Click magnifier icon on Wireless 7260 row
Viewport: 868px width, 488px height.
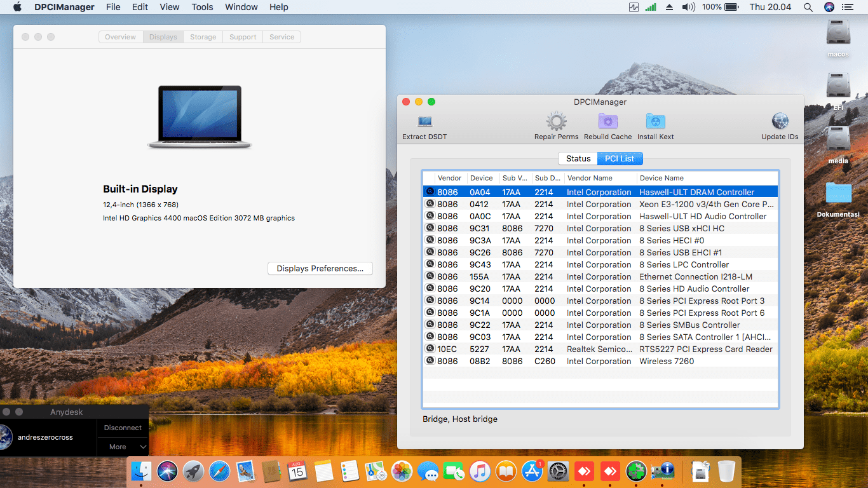click(430, 361)
